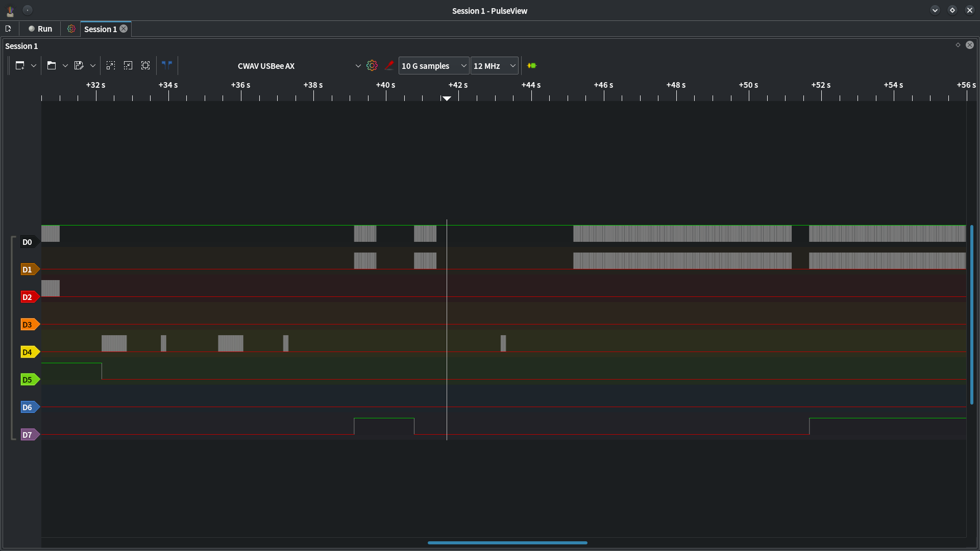The height and width of the screenshot is (551, 980).
Task: Open the global settings gear icon
Action: click(71, 29)
